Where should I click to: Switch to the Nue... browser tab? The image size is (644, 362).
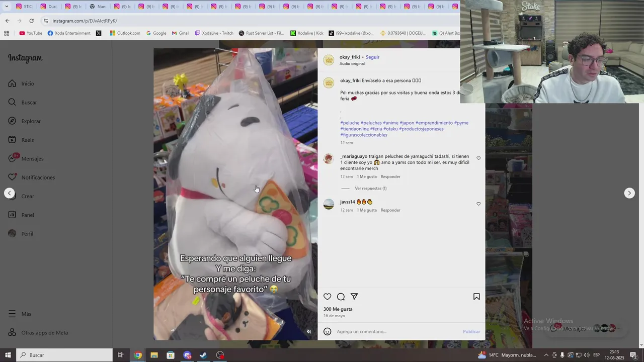98,7
